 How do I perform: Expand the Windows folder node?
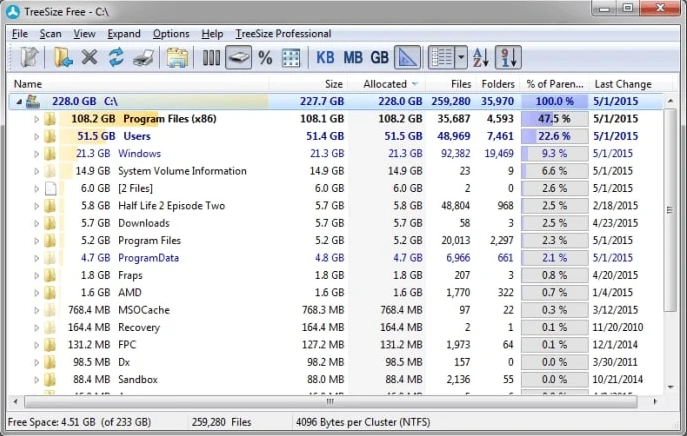click(x=36, y=154)
